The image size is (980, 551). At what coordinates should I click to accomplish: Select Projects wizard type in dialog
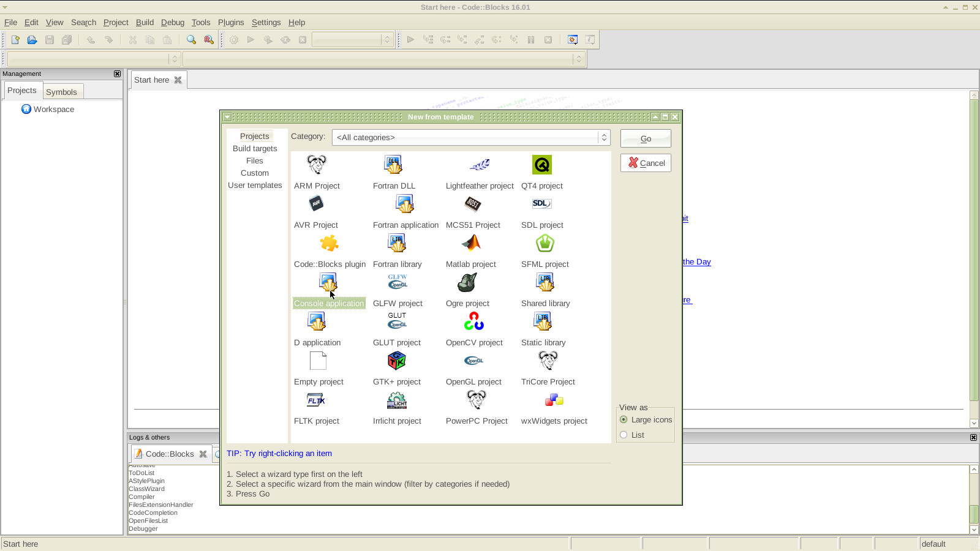[255, 137]
